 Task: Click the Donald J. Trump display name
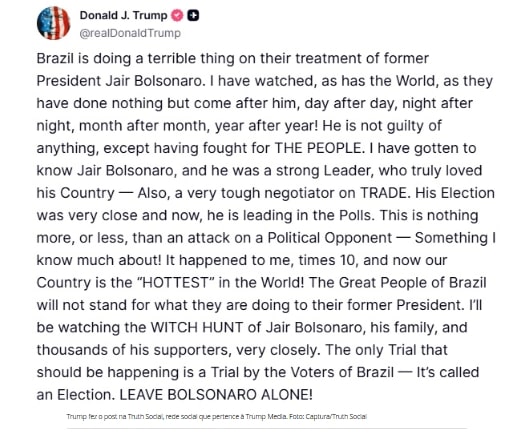(x=123, y=16)
